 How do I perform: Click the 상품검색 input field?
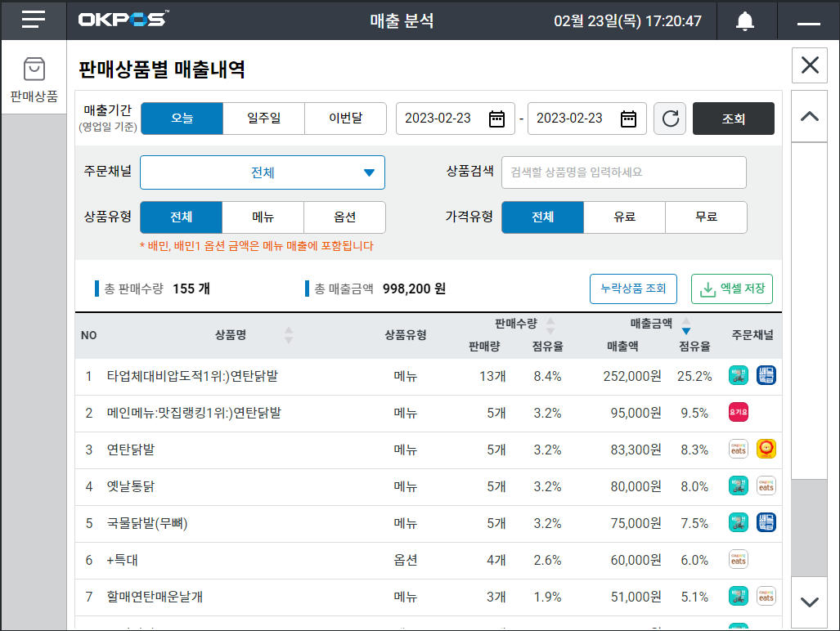pyautogui.click(x=623, y=172)
